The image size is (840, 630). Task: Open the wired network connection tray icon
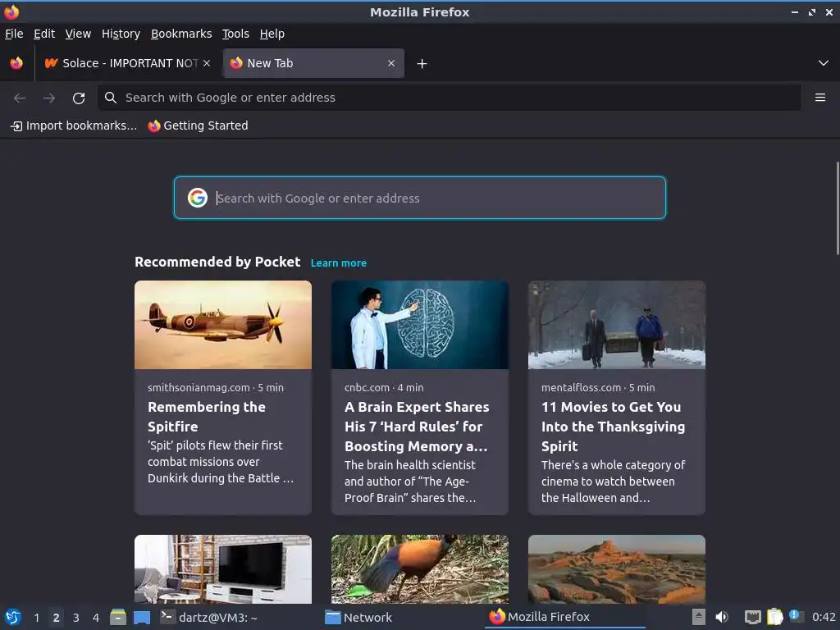tap(753, 618)
